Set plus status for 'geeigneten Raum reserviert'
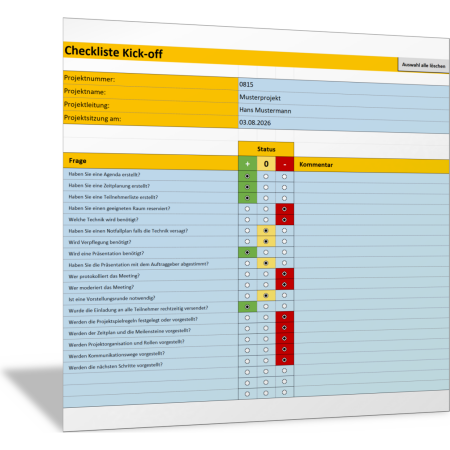The width and height of the screenshot is (450, 450). (247, 209)
